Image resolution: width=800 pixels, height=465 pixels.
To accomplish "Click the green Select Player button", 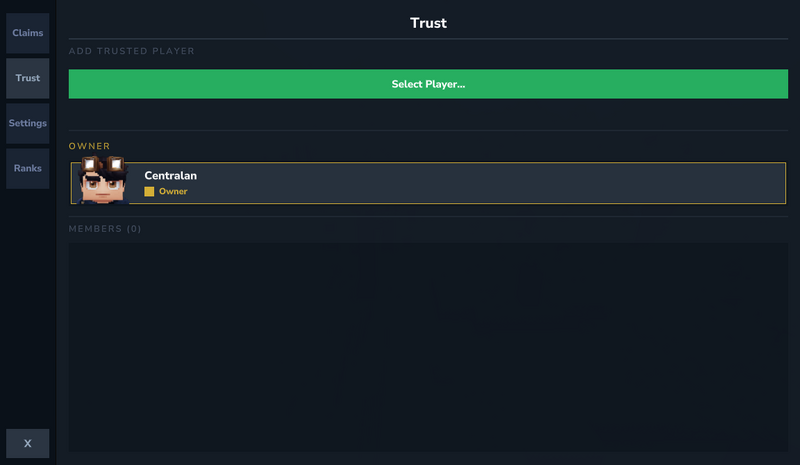I will click(428, 84).
